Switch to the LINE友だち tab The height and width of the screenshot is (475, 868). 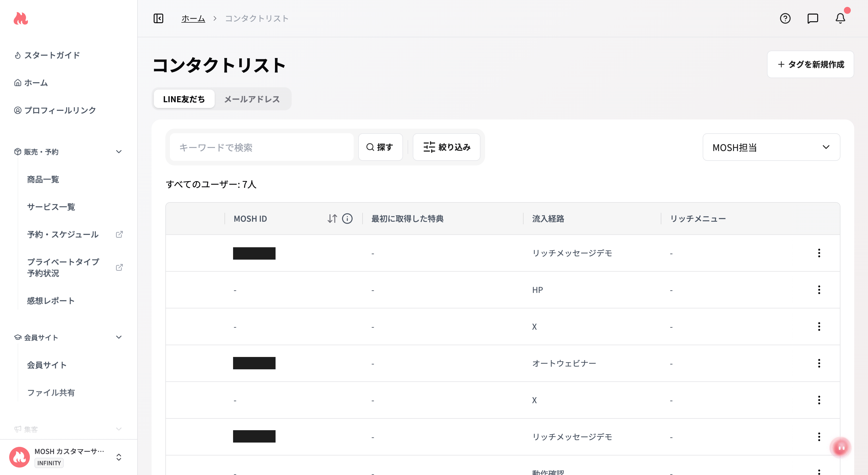point(184,99)
